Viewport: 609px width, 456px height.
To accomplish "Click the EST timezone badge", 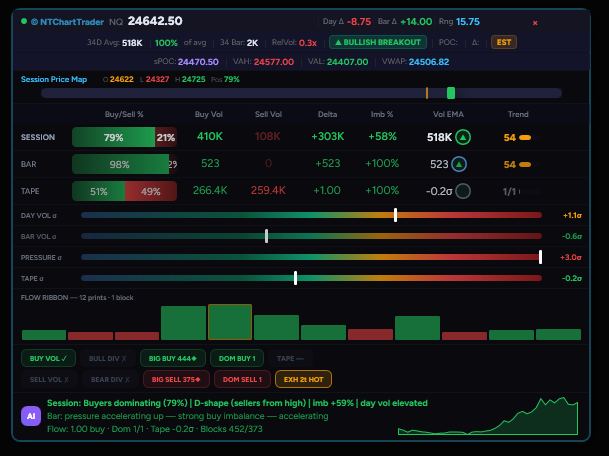I will coord(504,42).
